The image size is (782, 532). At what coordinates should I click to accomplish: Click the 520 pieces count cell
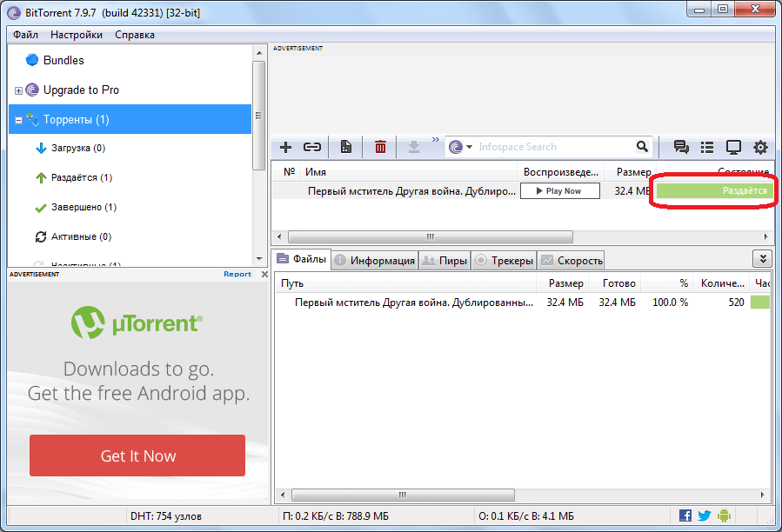point(736,303)
